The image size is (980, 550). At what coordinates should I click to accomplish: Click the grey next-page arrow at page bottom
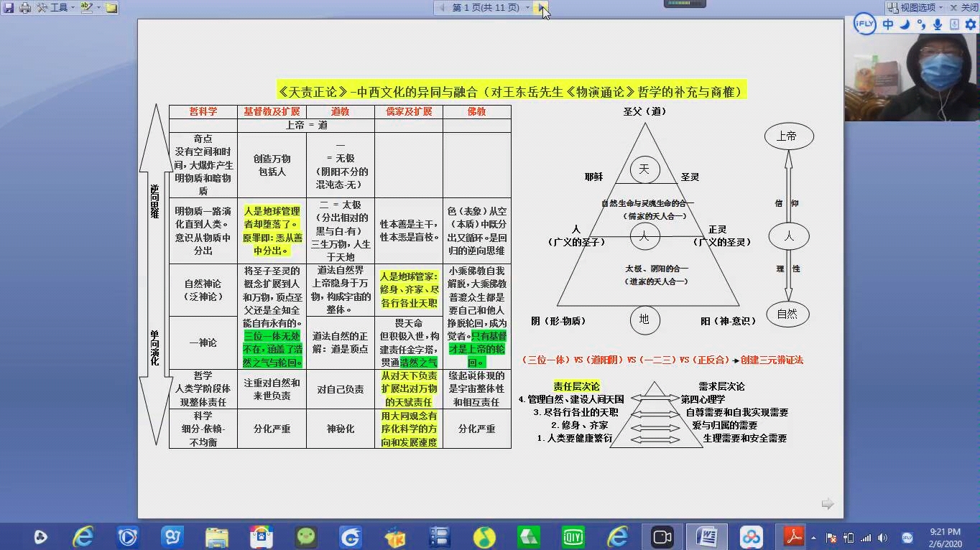(828, 504)
